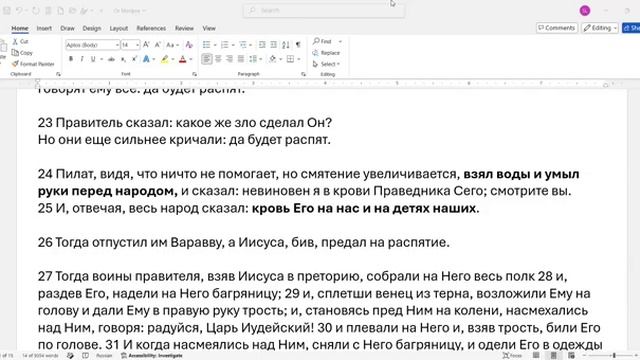
Task: Toggle Superscript formatting
Action: click(x=134, y=59)
